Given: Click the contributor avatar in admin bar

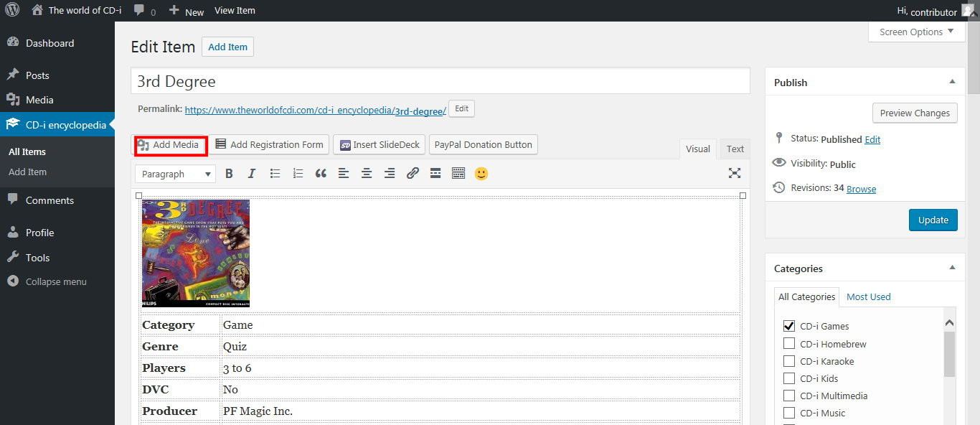Looking at the screenshot, I should [968, 10].
